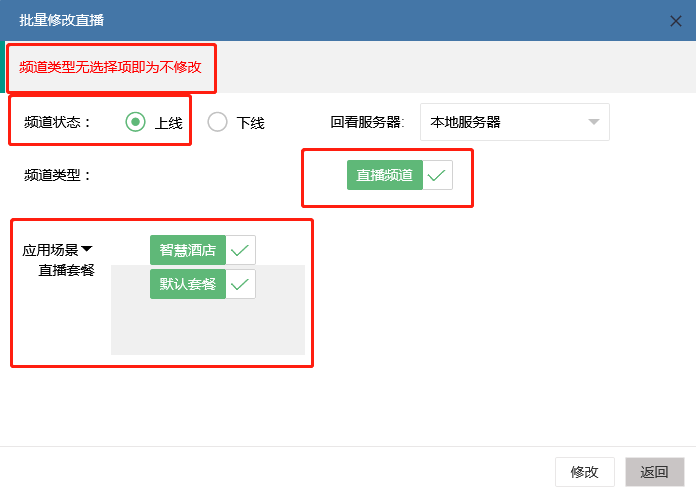Screen dimensions: 696x493
Task: Select the 上线 radio button
Action: pos(136,122)
